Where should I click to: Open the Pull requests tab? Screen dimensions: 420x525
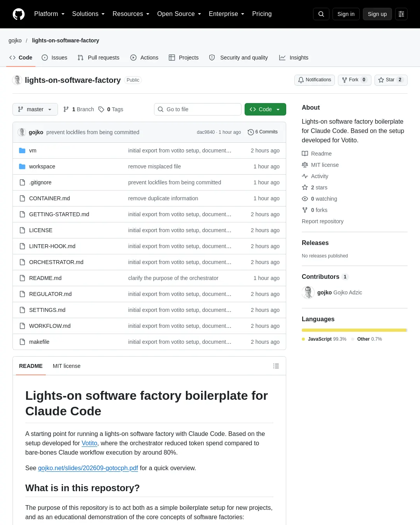(98, 58)
